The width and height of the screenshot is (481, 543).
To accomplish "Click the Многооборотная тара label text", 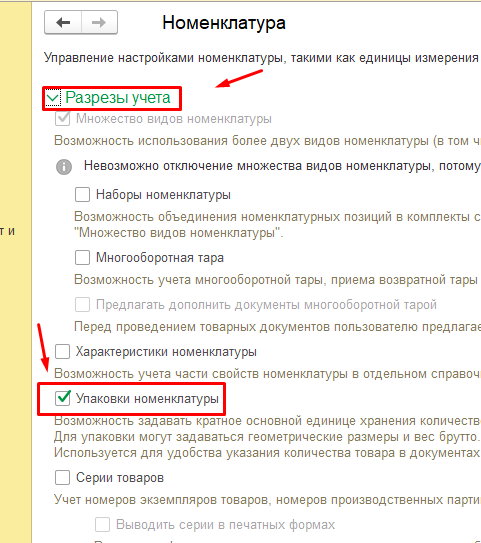I will click(x=160, y=258).
